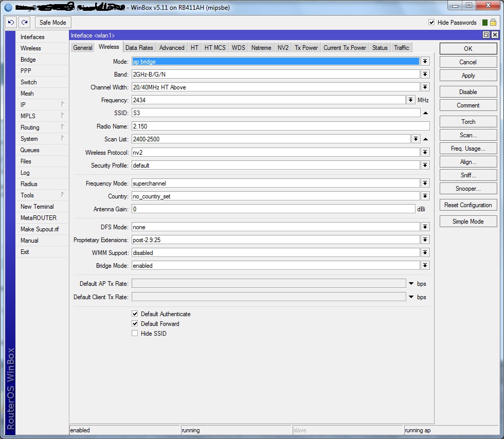Click Reset Configuration button

click(x=468, y=205)
